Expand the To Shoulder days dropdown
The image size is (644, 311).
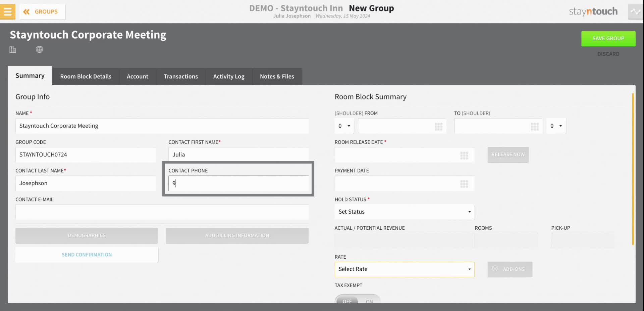[556, 126]
